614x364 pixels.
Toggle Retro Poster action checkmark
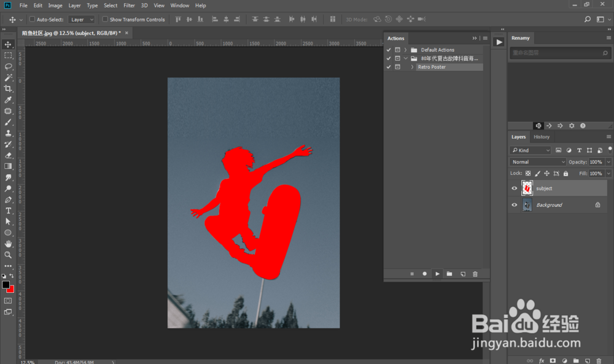[389, 67]
